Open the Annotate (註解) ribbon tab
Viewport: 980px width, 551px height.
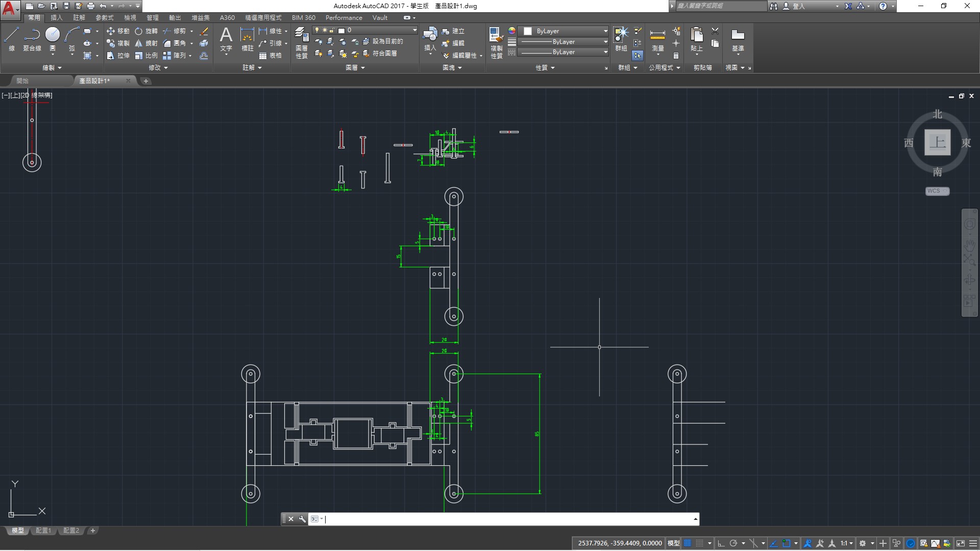point(79,17)
